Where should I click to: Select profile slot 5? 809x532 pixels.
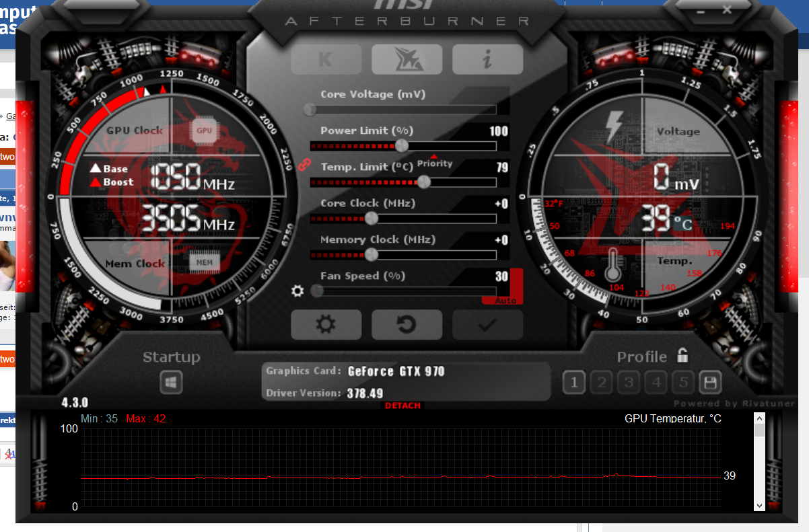point(683,383)
